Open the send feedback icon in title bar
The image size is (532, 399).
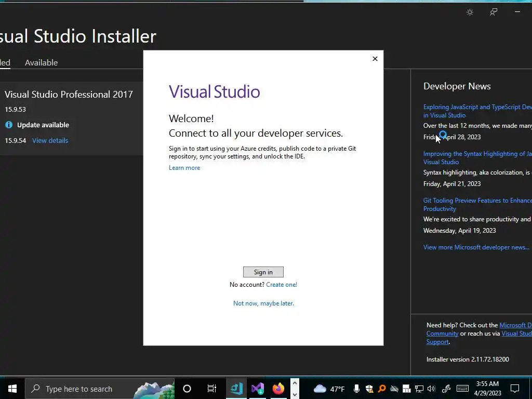pyautogui.click(x=494, y=12)
